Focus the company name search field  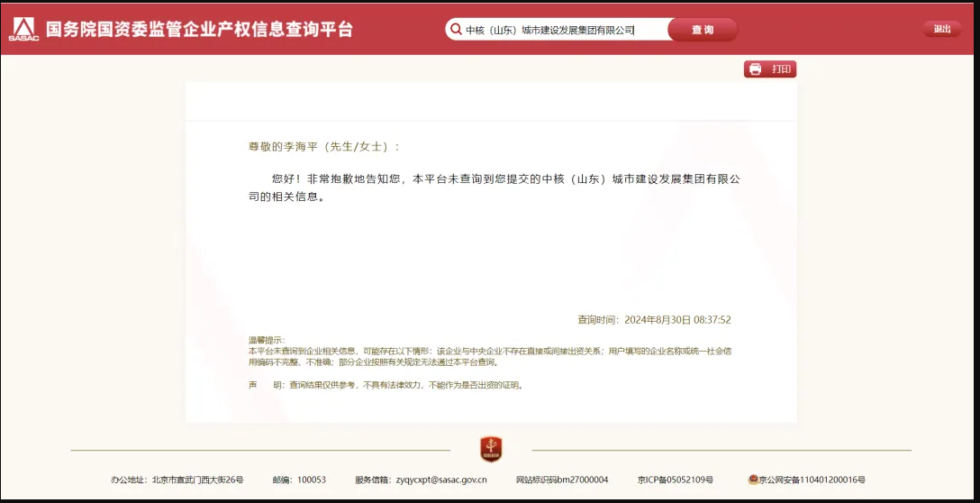pos(557,30)
